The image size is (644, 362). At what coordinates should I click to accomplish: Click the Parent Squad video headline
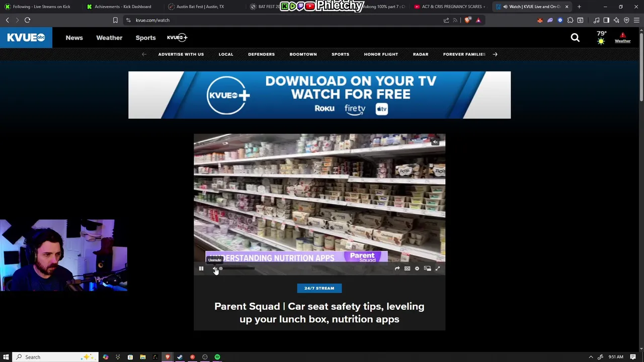pos(319,313)
